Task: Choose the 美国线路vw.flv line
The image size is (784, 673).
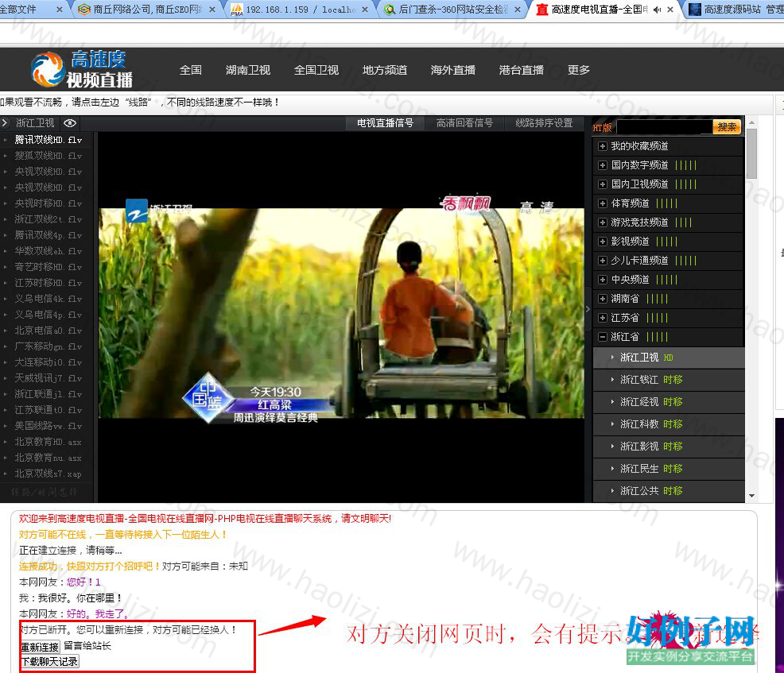Action: click(48, 426)
